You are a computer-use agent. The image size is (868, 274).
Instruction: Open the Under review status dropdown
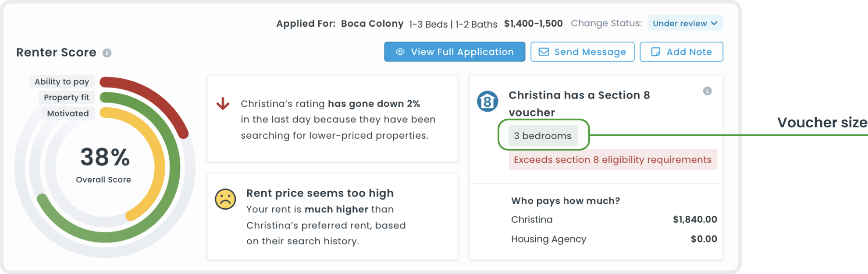(685, 23)
